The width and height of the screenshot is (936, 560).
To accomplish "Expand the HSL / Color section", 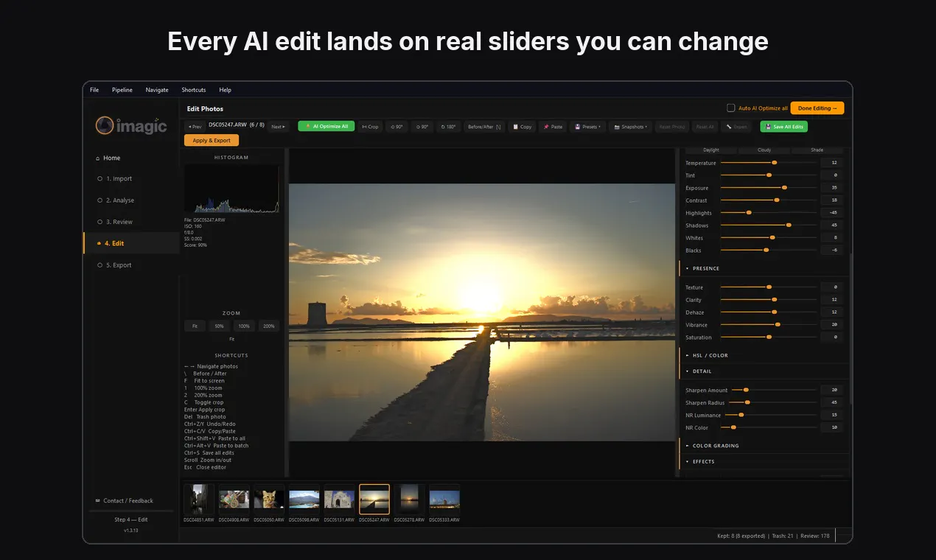I will pyautogui.click(x=764, y=355).
